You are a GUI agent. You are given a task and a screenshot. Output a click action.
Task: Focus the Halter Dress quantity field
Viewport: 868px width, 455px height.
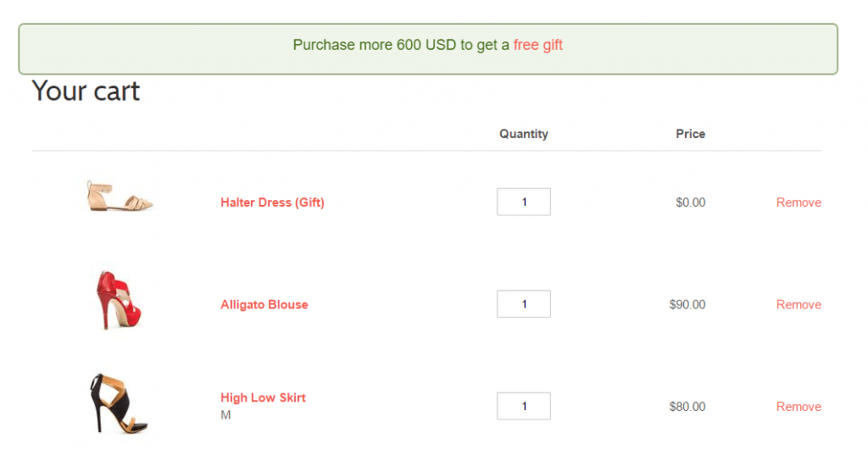click(524, 202)
